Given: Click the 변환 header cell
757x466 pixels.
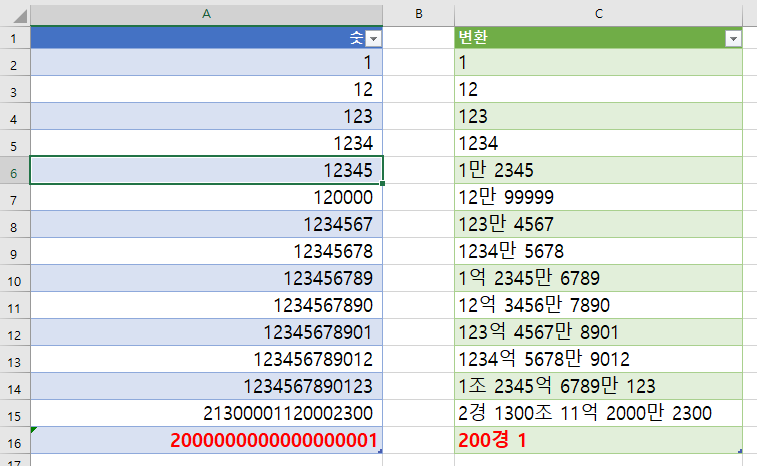Looking at the screenshot, I should 588,38.
